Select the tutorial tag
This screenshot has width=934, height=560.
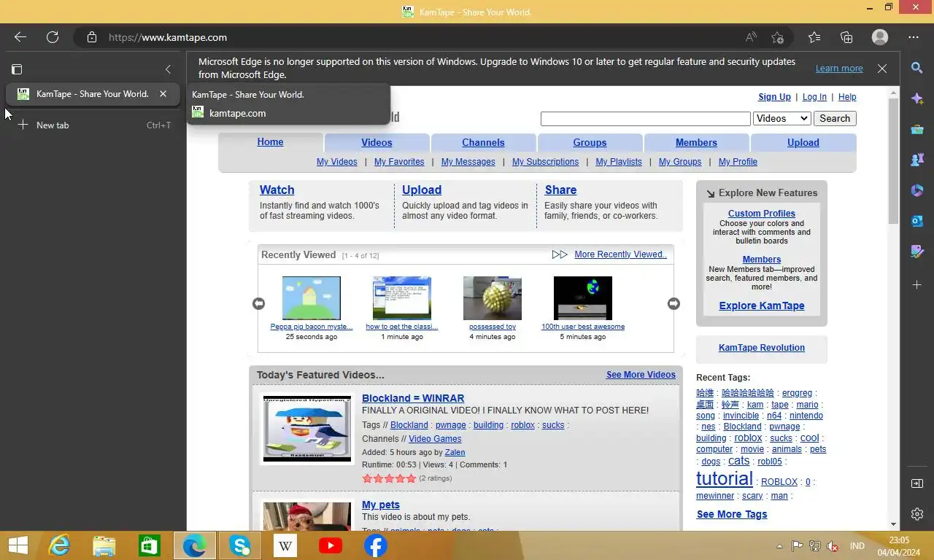(x=725, y=478)
